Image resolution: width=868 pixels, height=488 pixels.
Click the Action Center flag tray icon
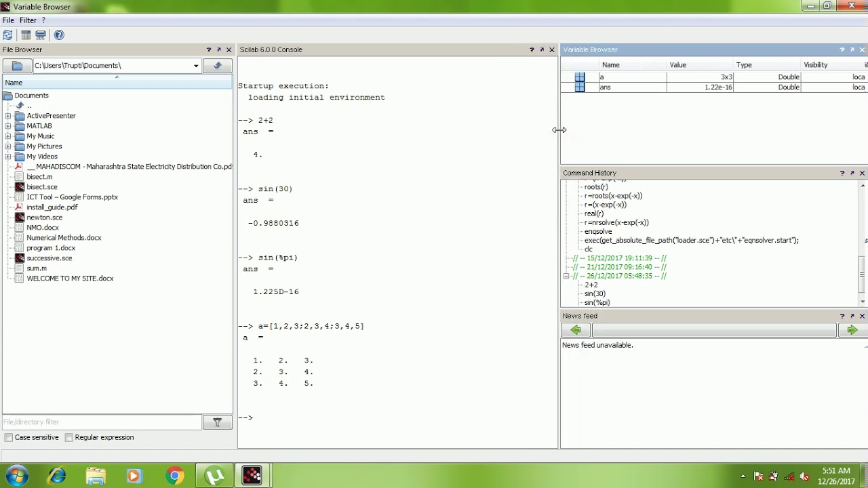click(x=759, y=476)
